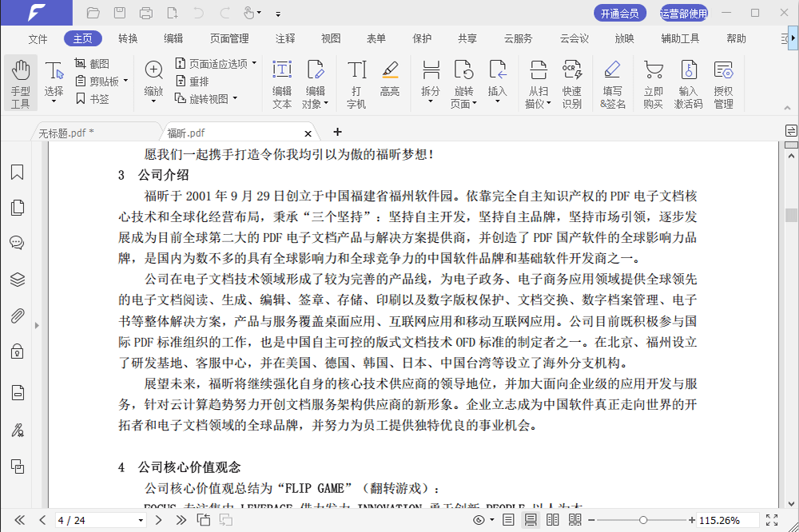Select Edit Text (编辑文本) tool
Screen dimensions: 799x532
[x=282, y=84]
